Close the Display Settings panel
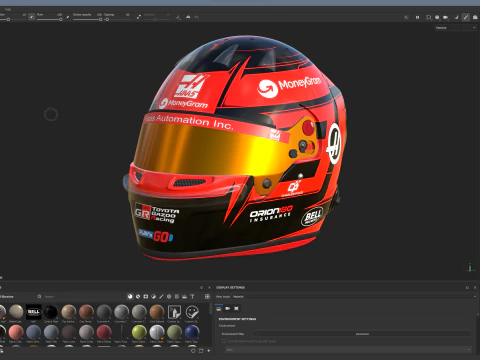480x360 pixels. tap(475, 287)
